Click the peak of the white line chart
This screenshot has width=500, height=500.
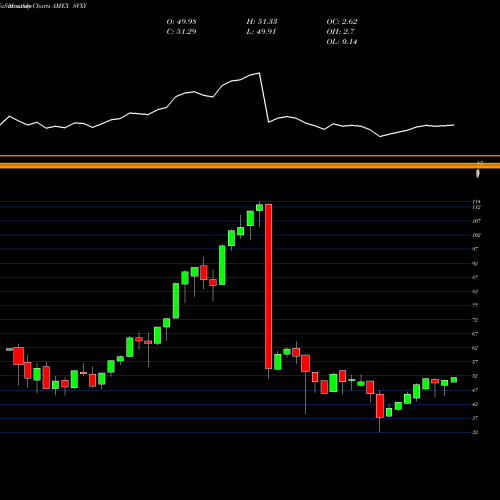[x=259, y=73]
